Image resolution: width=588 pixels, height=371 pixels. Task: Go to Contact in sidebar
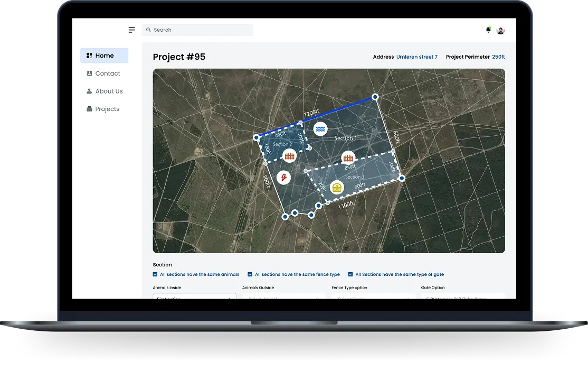coord(107,73)
